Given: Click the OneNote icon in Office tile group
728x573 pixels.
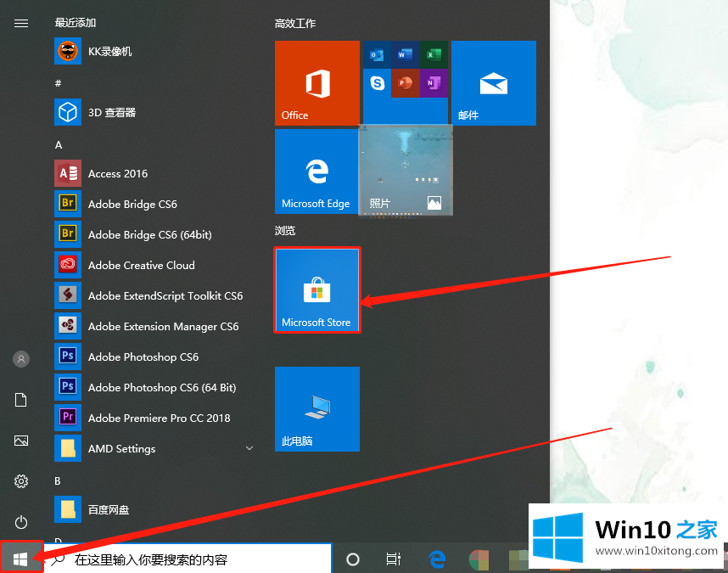Looking at the screenshot, I should 434,83.
